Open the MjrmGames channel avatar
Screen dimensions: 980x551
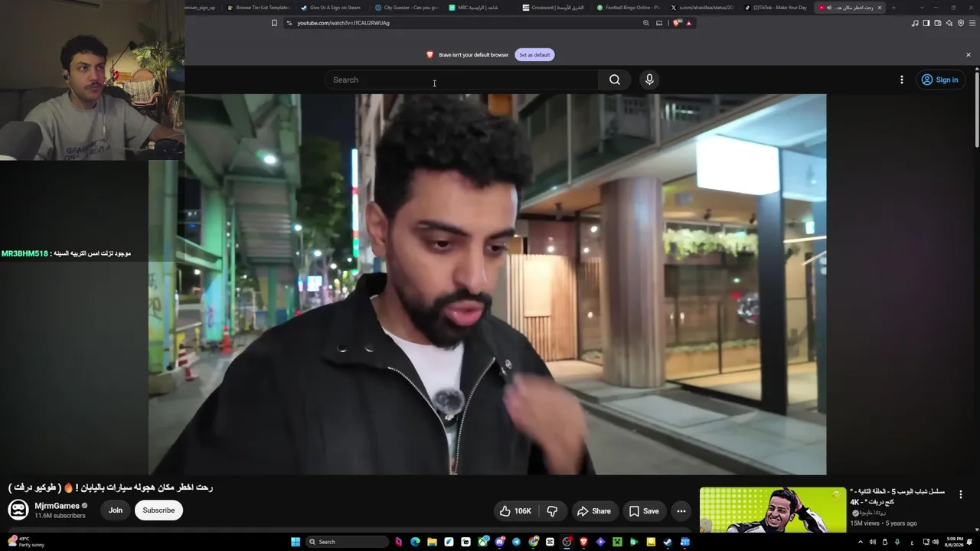click(x=18, y=510)
